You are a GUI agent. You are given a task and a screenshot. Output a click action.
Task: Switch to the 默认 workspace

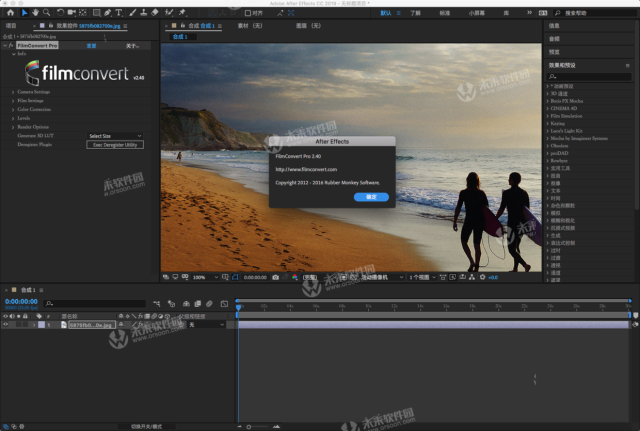point(386,13)
